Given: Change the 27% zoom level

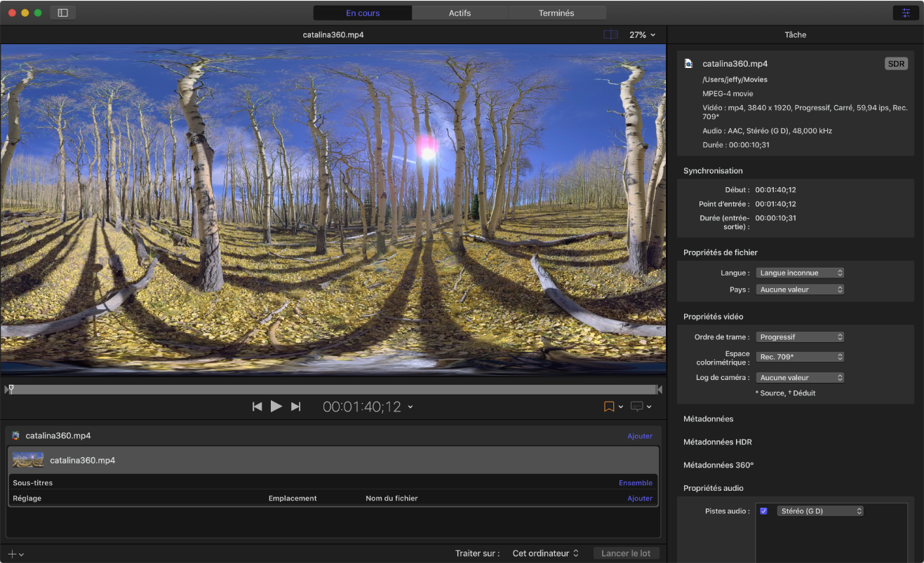Looking at the screenshot, I should [x=642, y=34].
